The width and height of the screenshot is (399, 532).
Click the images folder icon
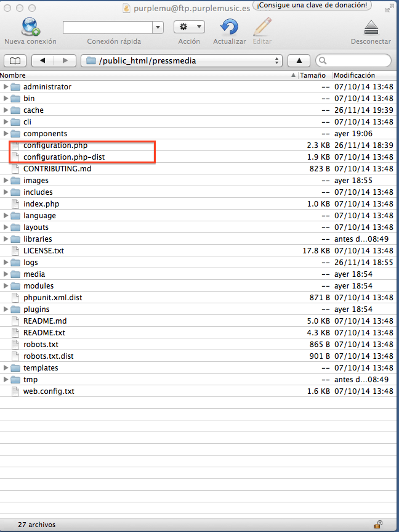15,181
